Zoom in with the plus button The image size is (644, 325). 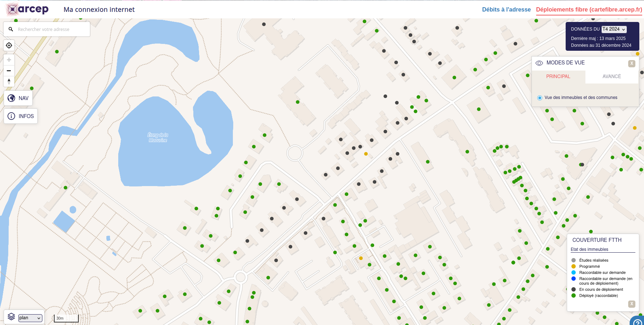click(x=9, y=60)
